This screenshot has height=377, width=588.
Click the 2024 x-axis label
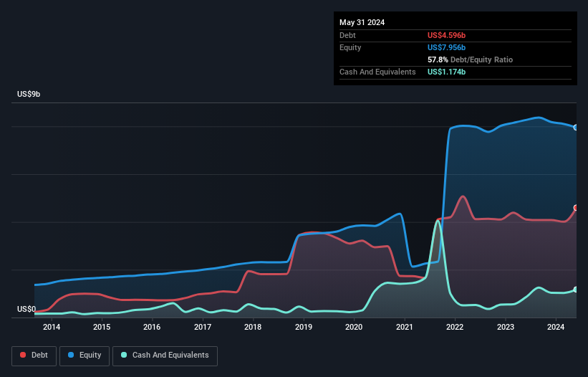[556, 327]
